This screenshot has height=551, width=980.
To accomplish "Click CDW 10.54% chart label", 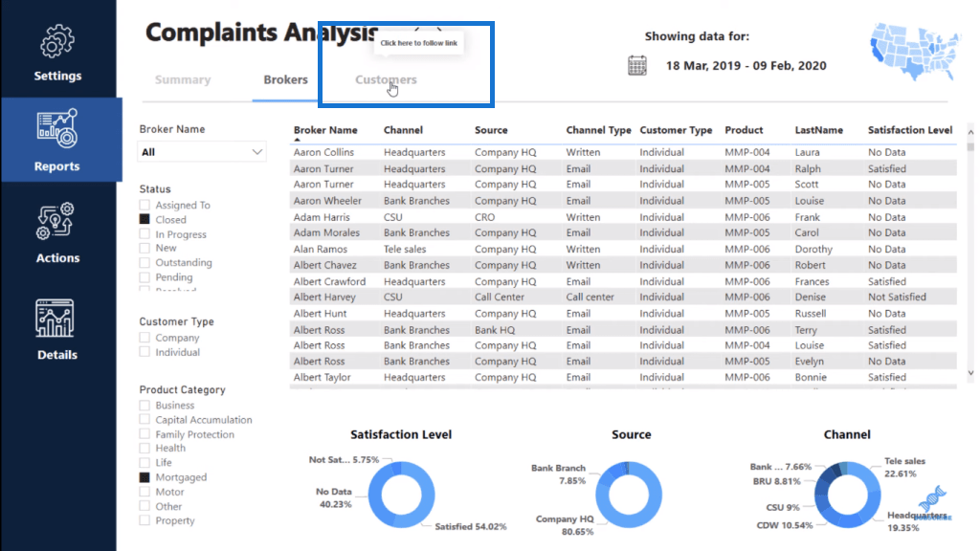I will 785,525.
